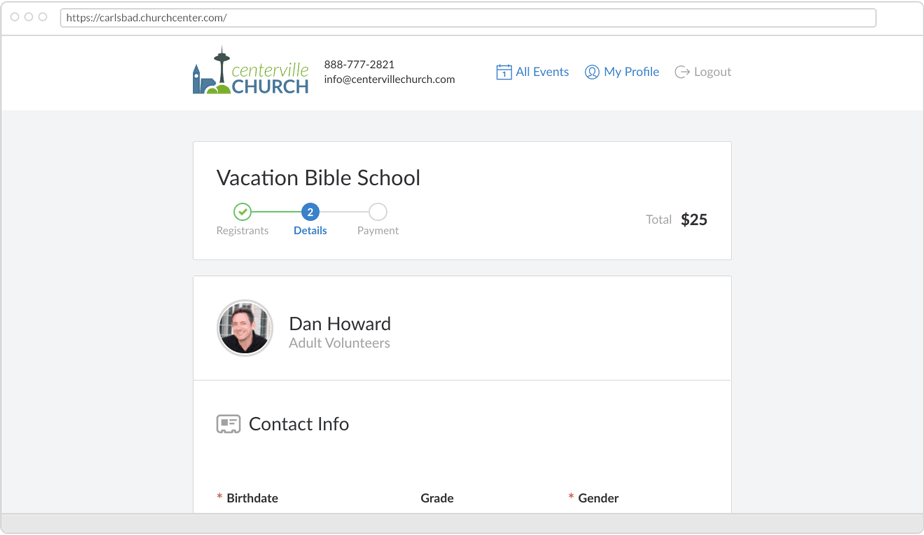This screenshot has height=535, width=924.
Task: Click the info@centervillechurch.com email address
Action: [389, 80]
